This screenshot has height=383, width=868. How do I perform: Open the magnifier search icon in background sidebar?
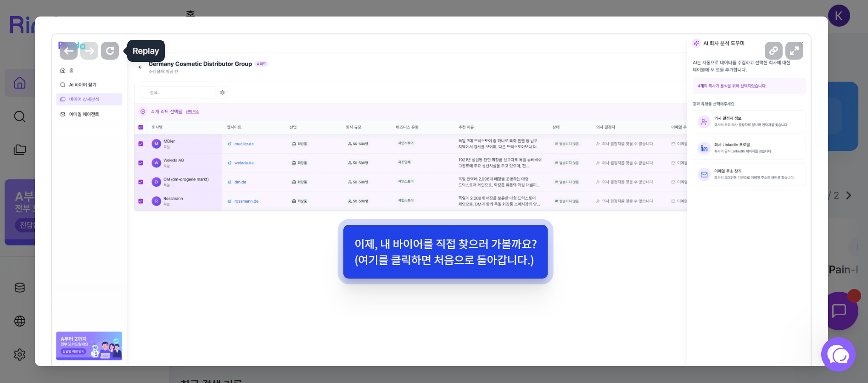pyautogui.click(x=20, y=117)
